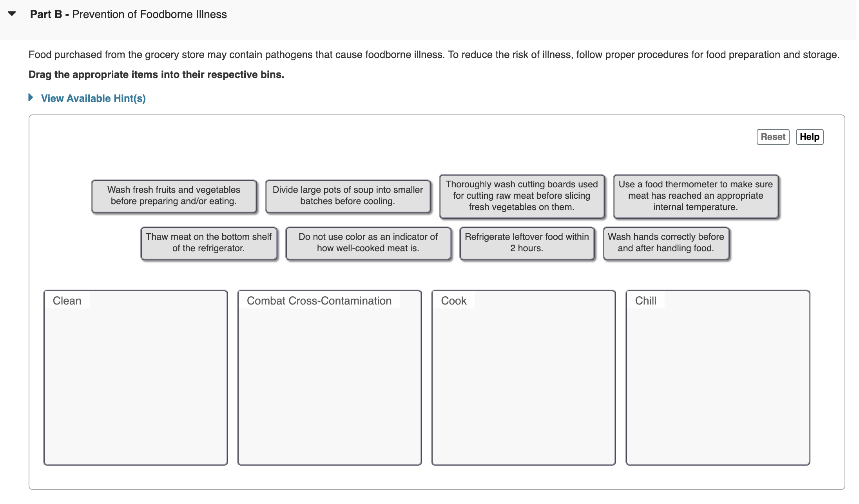Viewport: 859px width, 504px height.
Task: Click the Help button
Action: point(809,137)
